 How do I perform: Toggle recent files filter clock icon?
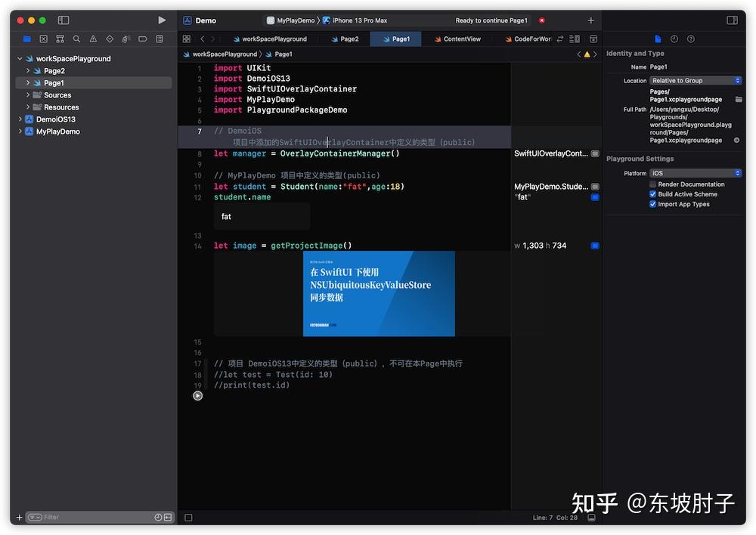point(158,517)
